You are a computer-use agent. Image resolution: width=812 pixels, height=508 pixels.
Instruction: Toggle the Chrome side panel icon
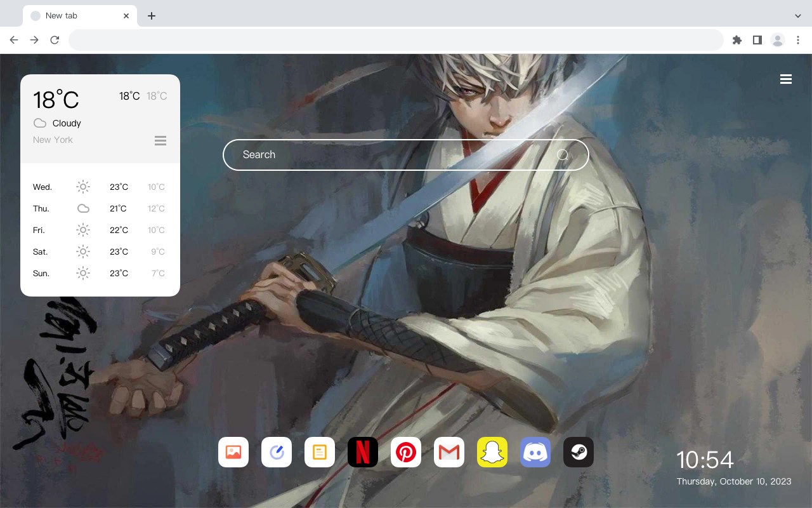tap(757, 40)
